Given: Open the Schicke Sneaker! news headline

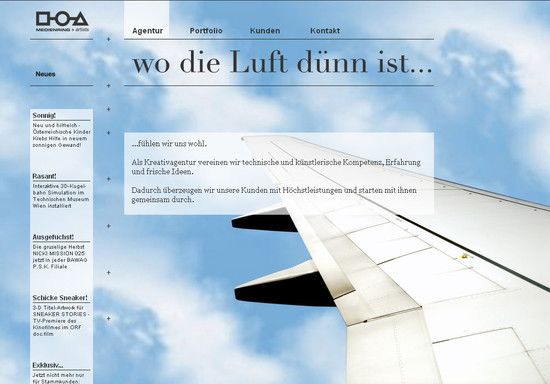Looking at the screenshot, I should tap(60, 298).
